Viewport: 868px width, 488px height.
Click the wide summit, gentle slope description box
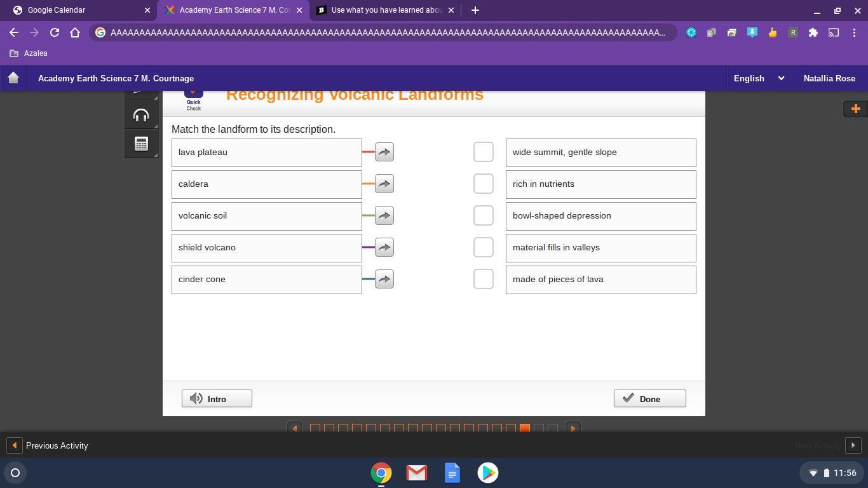coord(601,152)
